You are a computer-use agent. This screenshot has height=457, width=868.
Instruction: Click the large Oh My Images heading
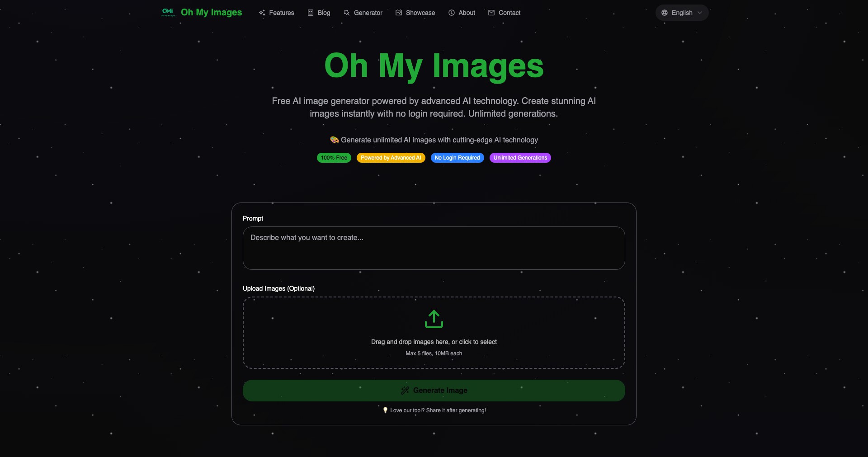point(434,66)
